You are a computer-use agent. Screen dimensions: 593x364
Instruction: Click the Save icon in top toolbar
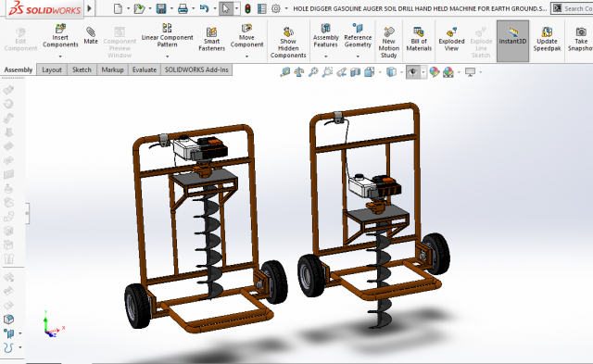click(x=161, y=8)
